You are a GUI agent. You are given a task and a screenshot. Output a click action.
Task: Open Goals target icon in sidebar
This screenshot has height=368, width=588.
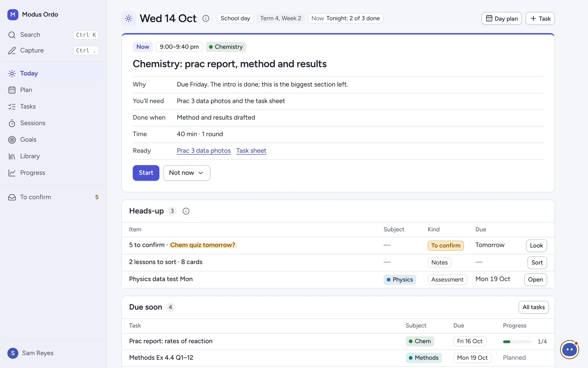[12, 140]
